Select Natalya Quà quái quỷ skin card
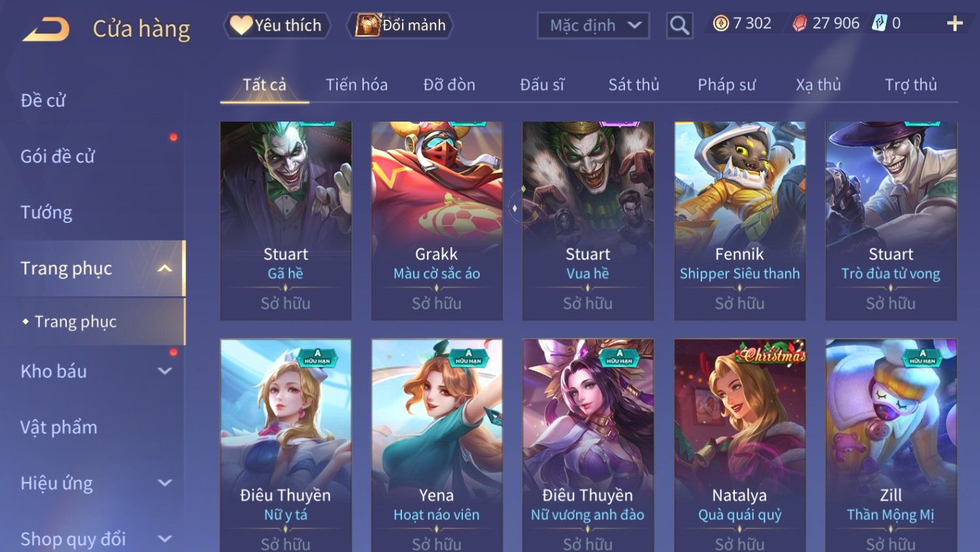The width and height of the screenshot is (980, 552). (x=739, y=445)
